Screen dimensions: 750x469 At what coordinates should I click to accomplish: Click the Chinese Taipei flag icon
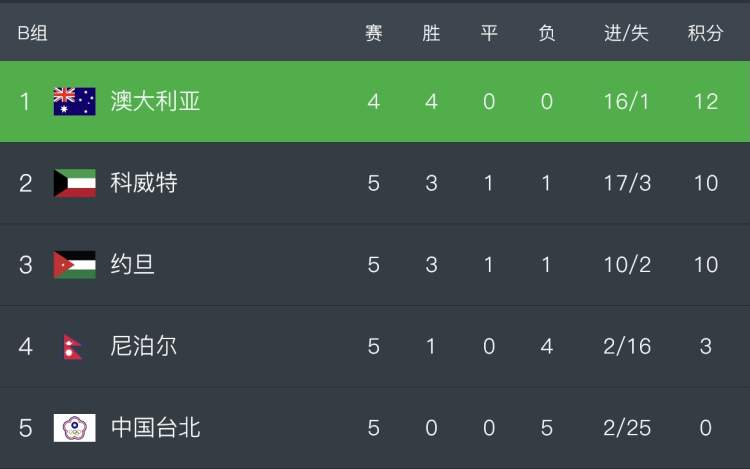(x=75, y=428)
